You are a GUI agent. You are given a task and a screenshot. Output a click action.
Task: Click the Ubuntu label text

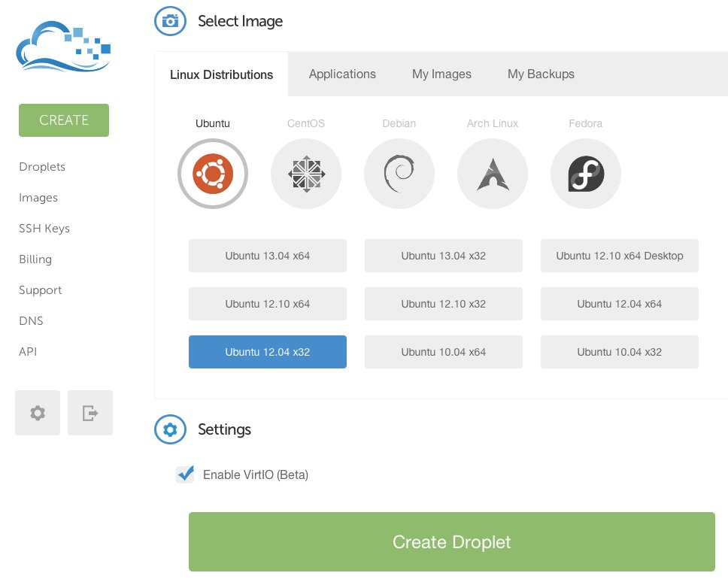click(x=213, y=123)
